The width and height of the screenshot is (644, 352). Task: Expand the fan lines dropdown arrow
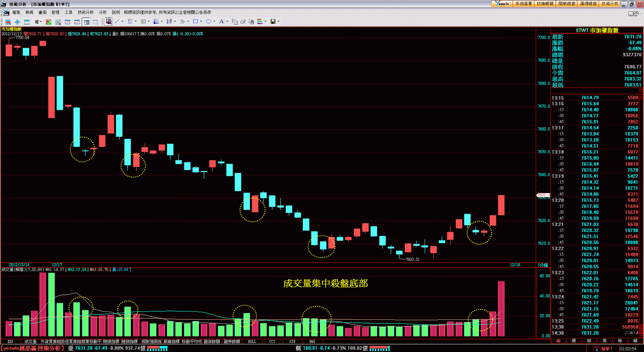161,22
